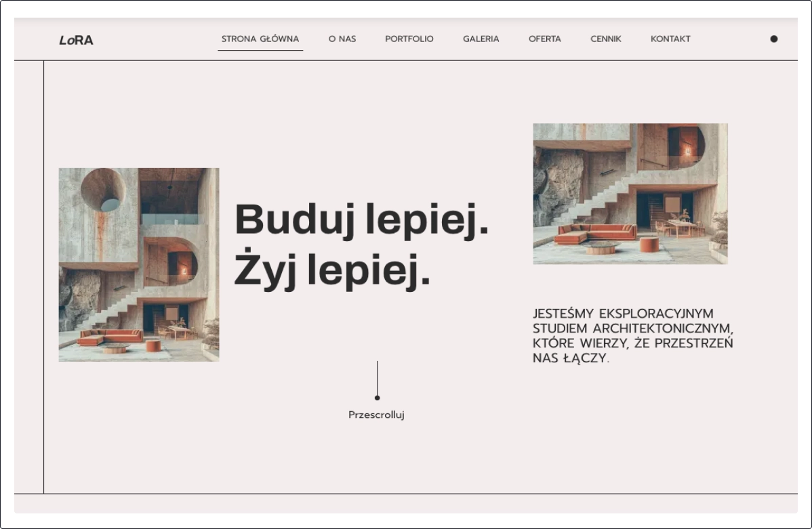812x529 pixels.
Task: Click the black dot icon in header
Action: (773, 39)
